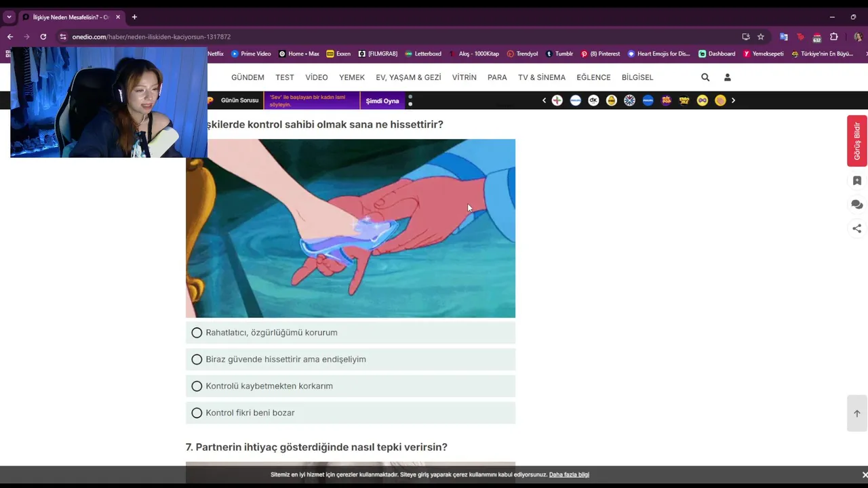Click the dk sponsor circle icon
Screen dimensions: 868x488
(x=593, y=100)
